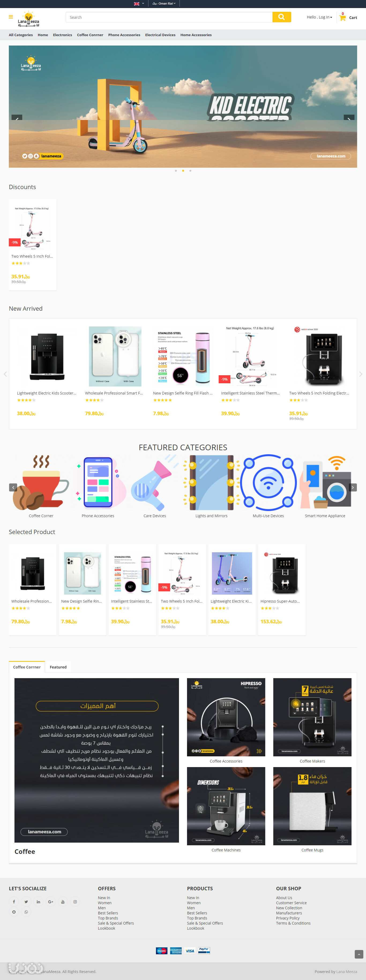Expand the language flag dropdown
Screen dimensions: 366x980
139,3
